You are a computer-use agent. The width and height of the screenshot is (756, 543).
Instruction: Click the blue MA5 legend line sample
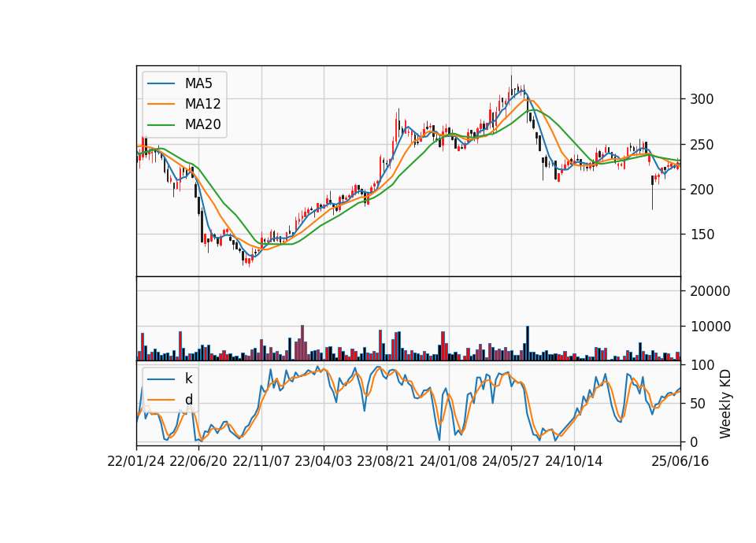coord(161,83)
